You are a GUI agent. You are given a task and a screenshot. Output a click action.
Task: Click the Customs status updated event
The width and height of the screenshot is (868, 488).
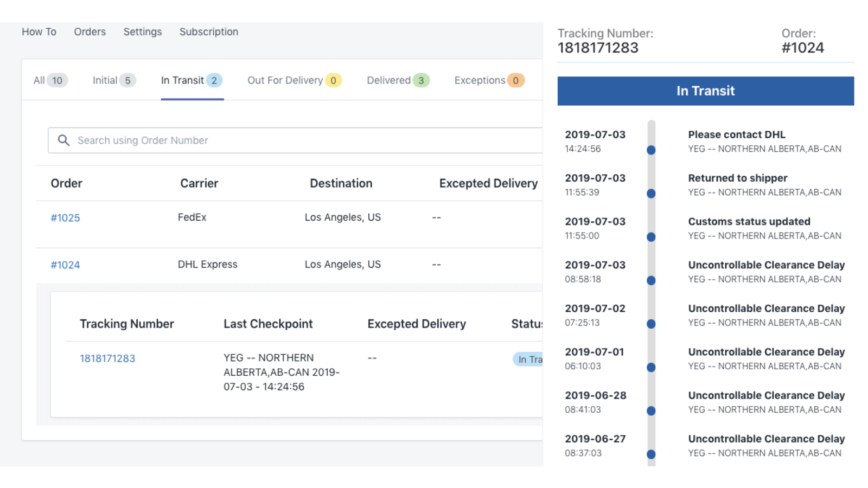tap(749, 221)
